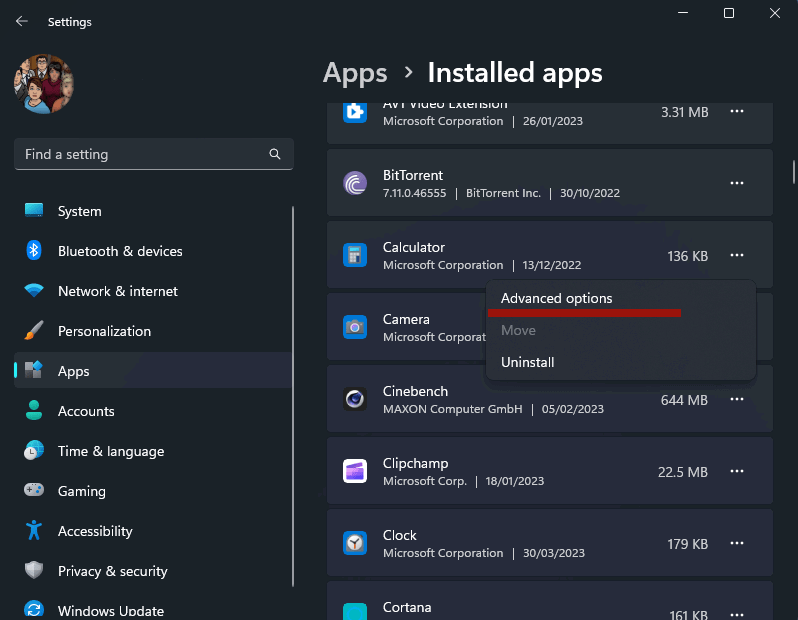
Task: Click the search magnifier icon
Action: point(275,154)
